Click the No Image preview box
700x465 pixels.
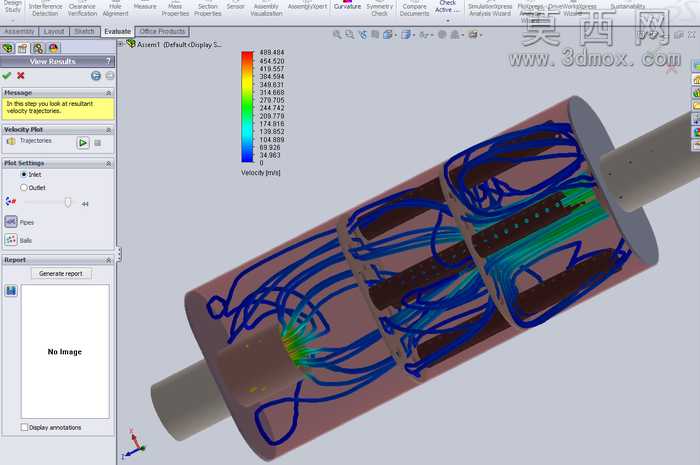pyautogui.click(x=65, y=352)
